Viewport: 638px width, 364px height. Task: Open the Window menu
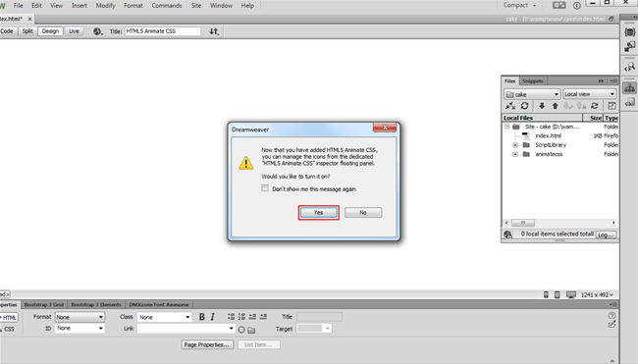(x=221, y=5)
